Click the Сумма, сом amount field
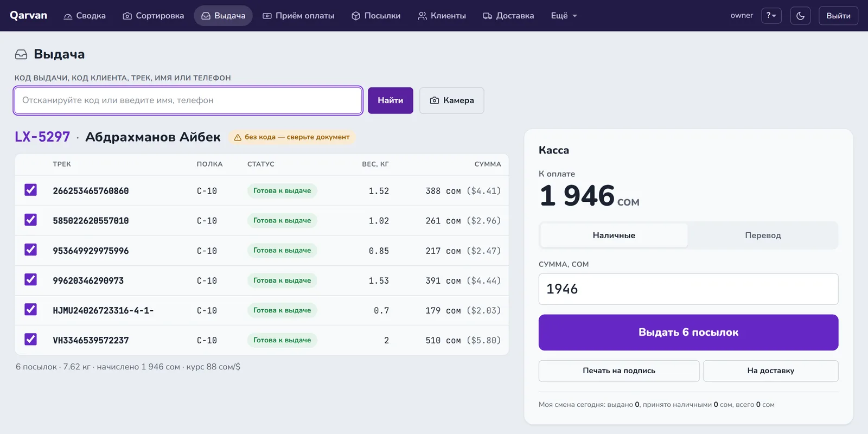868x434 pixels. click(688, 289)
